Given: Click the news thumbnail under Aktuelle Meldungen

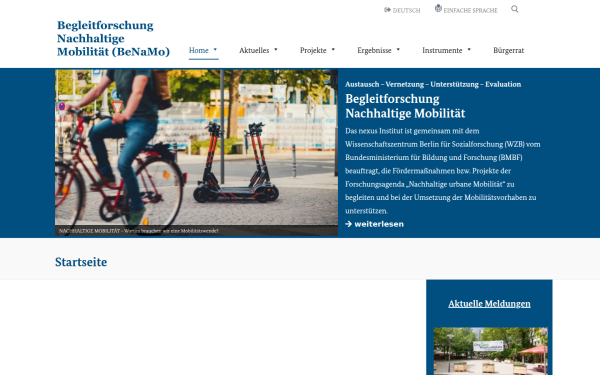Looking at the screenshot, I should click(491, 351).
